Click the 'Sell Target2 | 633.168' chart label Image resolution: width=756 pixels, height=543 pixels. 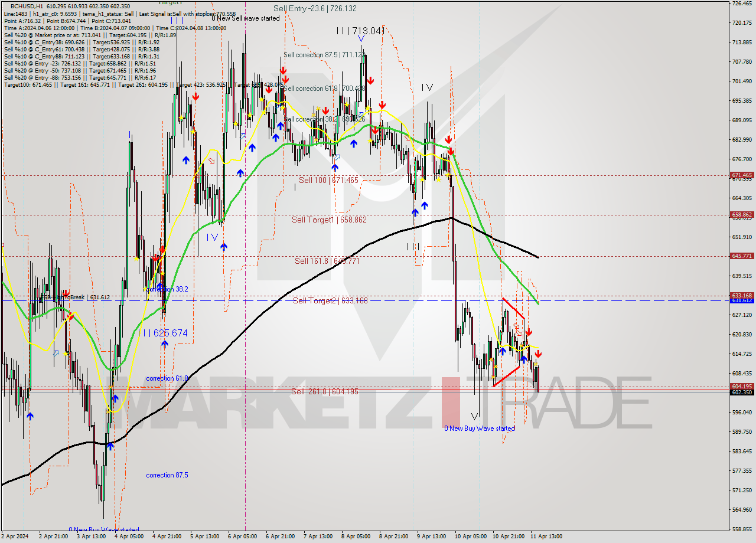[x=330, y=300]
